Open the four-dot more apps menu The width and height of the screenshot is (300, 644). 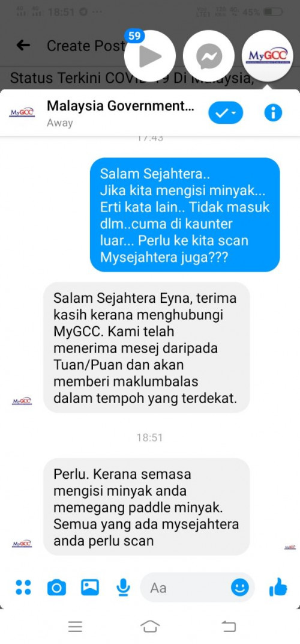[23, 588]
